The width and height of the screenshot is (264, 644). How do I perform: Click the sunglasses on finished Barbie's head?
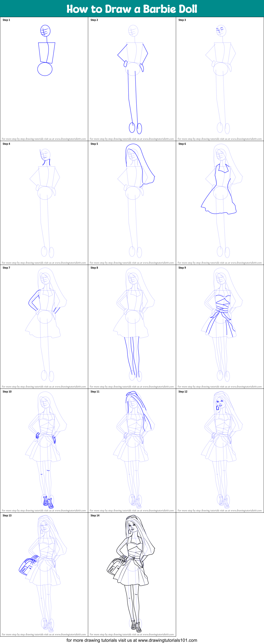click(131, 517)
